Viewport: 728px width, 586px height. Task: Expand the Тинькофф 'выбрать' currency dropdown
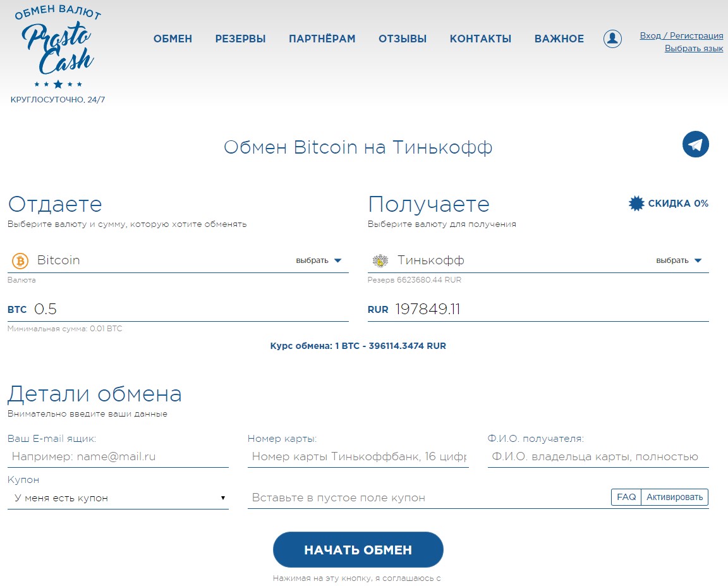pyautogui.click(x=679, y=260)
